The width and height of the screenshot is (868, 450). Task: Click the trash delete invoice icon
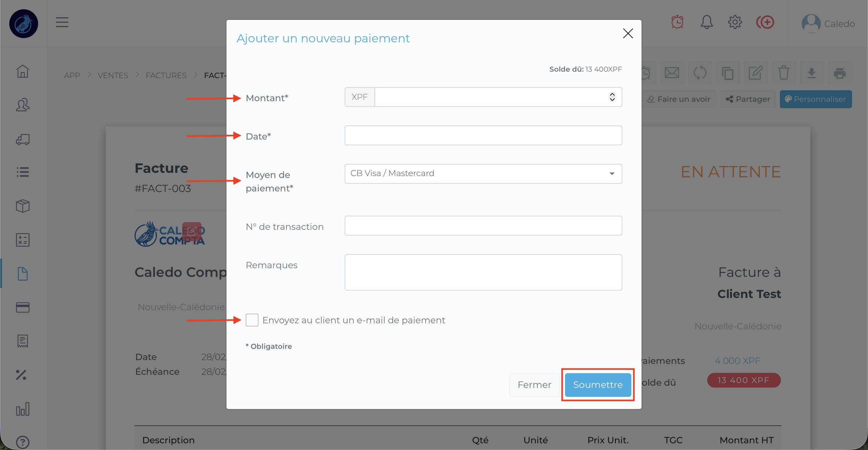[783, 73]
